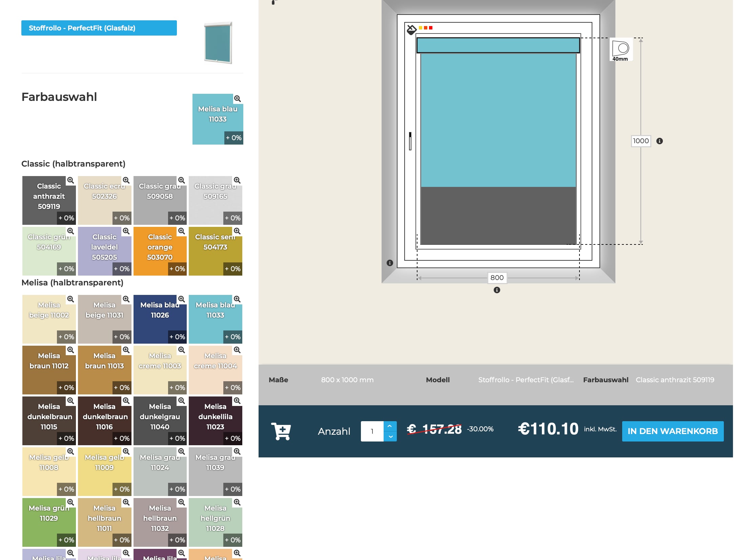
Task: Open zoom for Classic laveldel 505205
Action: 126,231
